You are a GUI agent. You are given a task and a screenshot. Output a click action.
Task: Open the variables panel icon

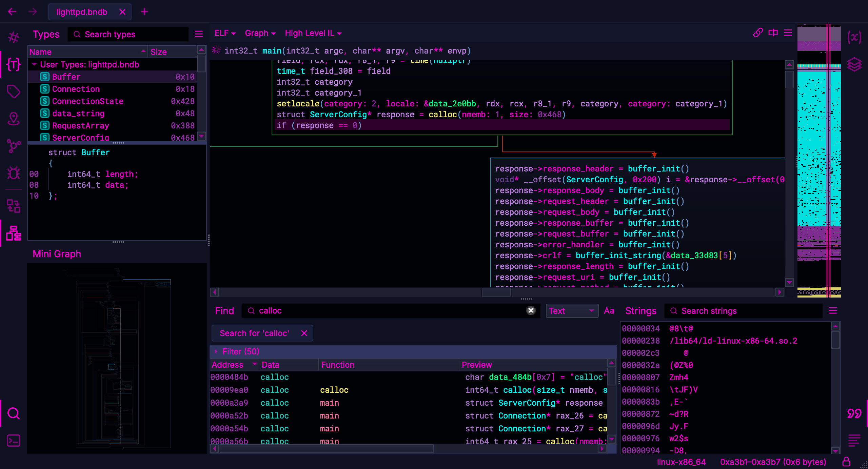coord(854,37)
